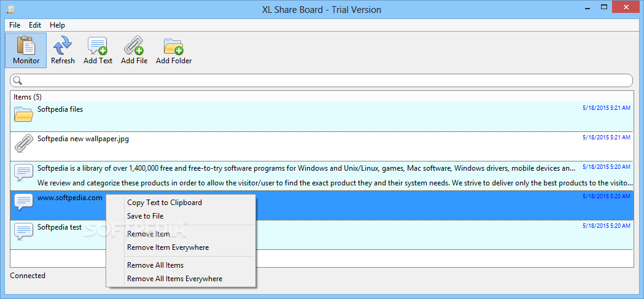Screen dimensions: 644x299
Task: Click the folder icon beside Softpedia files
Action: click(23, 114)
